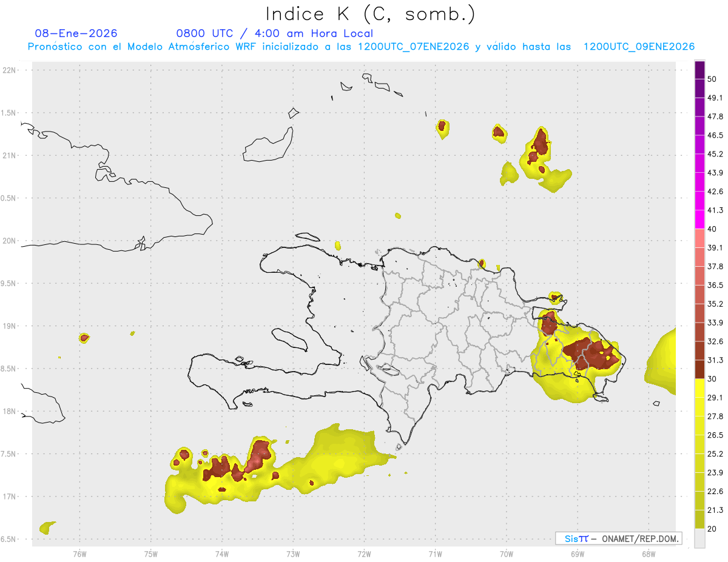The image size is (728, 562).
Task: Click the "71W" longitude label
Action: pyautogui.click(x=435, y=554)
